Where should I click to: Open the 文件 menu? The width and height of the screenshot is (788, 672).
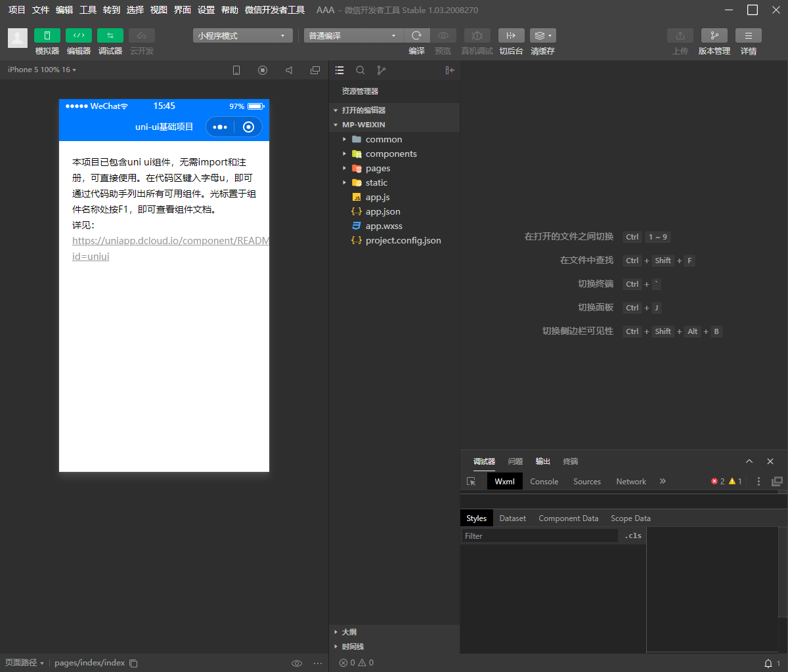tap(41, 10)
